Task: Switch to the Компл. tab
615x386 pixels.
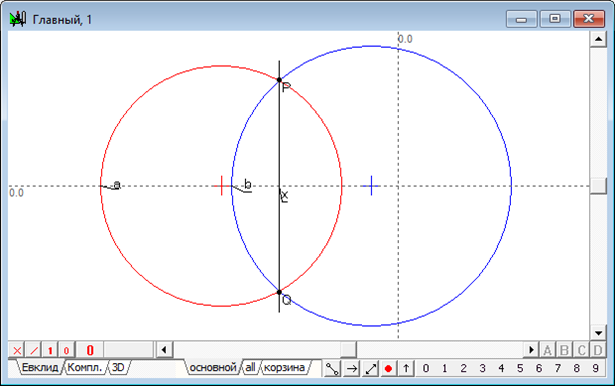Action: 85,368
